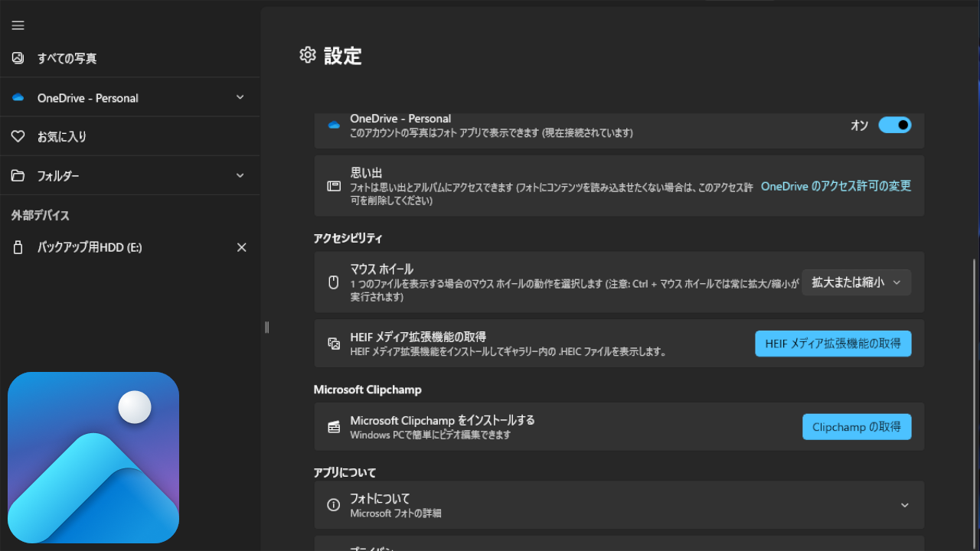Click the Clipchamp の取得 button
980x551 pixels.
coord(857,427)
